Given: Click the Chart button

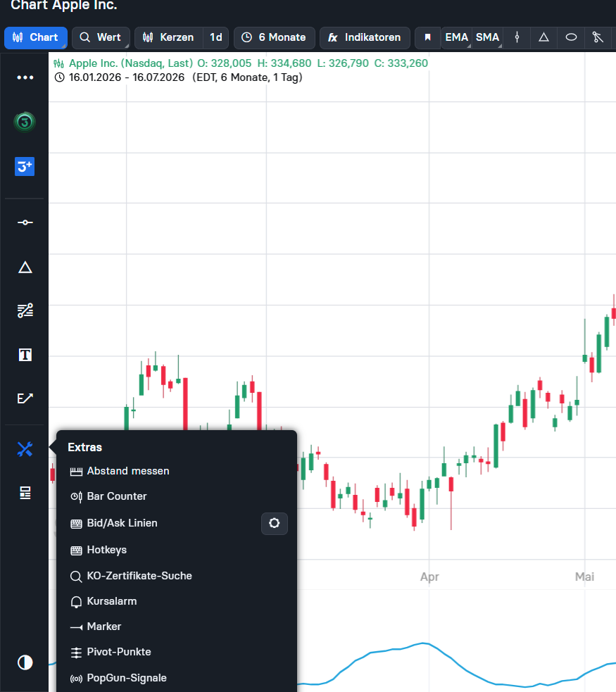Looking at the screenshot, I should point(36,37).
